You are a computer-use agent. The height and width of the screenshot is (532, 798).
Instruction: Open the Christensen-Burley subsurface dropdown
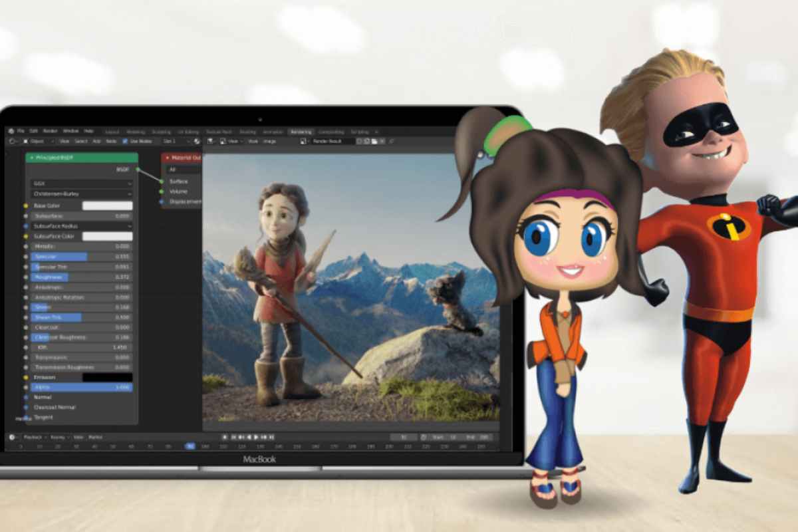82,194
